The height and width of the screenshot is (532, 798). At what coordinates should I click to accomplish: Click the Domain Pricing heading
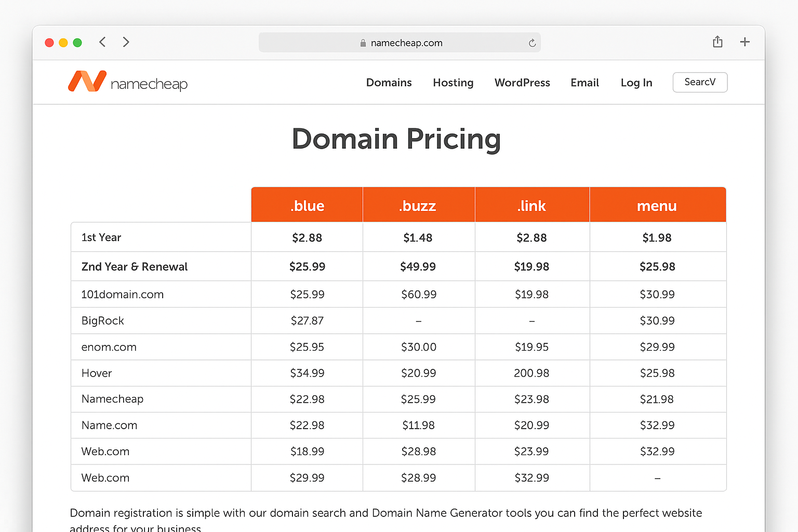tap(396, 139)
